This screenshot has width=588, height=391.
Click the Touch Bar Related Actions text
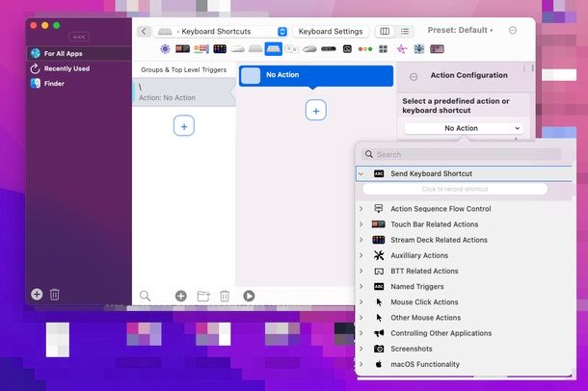click(x=434, y=224)
